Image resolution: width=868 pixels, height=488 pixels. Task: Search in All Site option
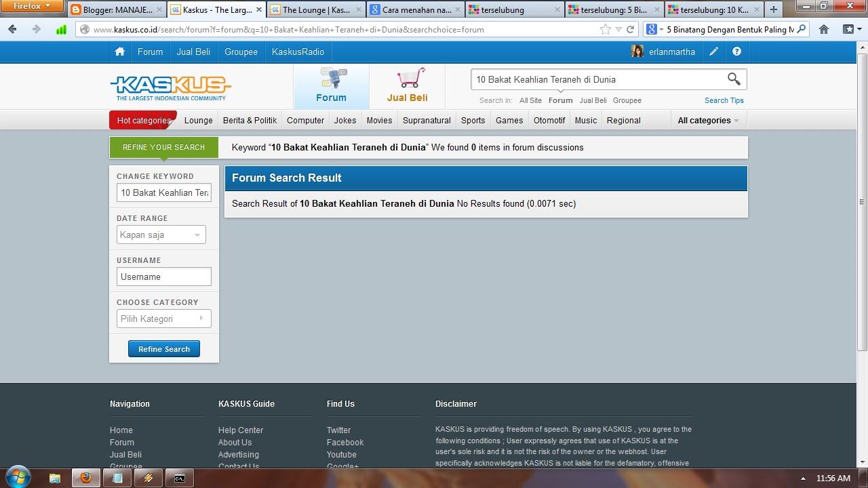530,100
